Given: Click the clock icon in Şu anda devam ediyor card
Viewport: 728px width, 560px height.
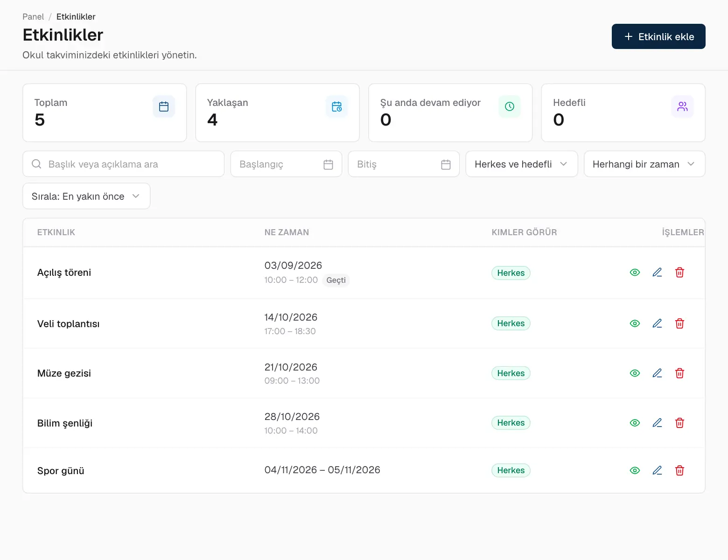Looking at the screenshot, I should [510, 106].
